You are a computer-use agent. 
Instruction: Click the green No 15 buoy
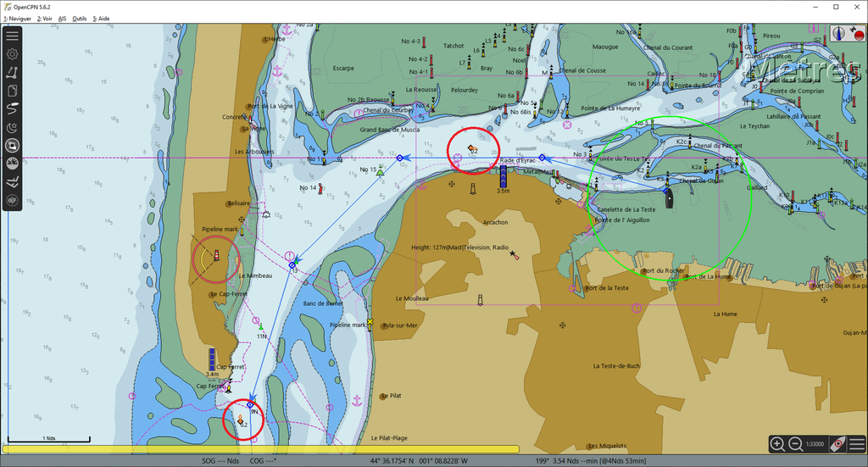(381, 172)
